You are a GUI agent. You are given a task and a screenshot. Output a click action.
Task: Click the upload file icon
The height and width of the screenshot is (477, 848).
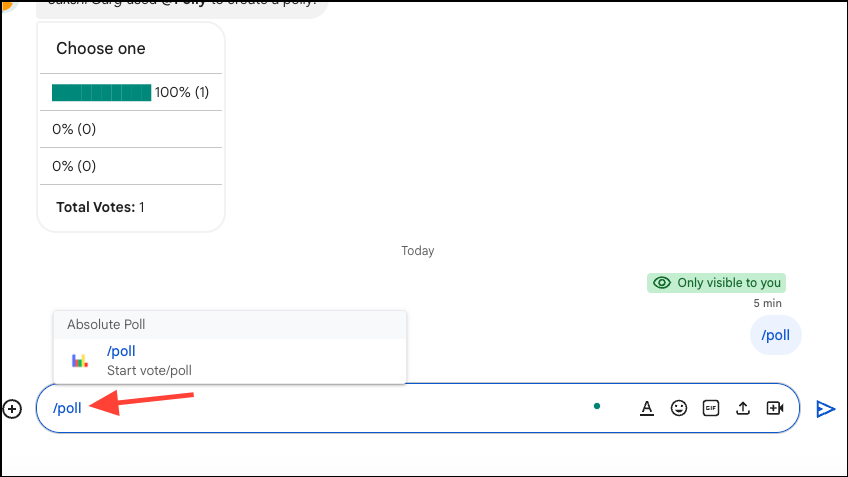pos(743,408)
